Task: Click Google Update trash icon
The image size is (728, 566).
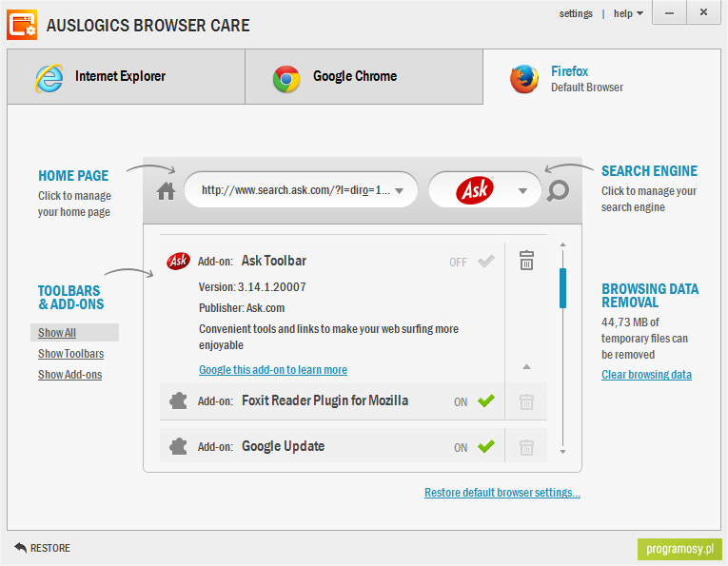Action: point(526,447)
